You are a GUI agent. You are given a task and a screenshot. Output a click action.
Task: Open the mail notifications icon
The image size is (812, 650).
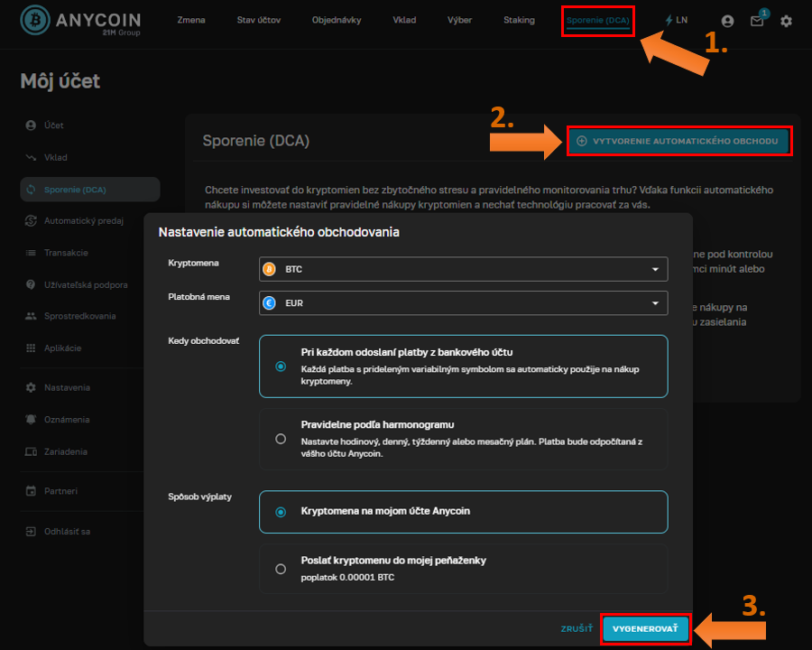click(x=757, y=21)
